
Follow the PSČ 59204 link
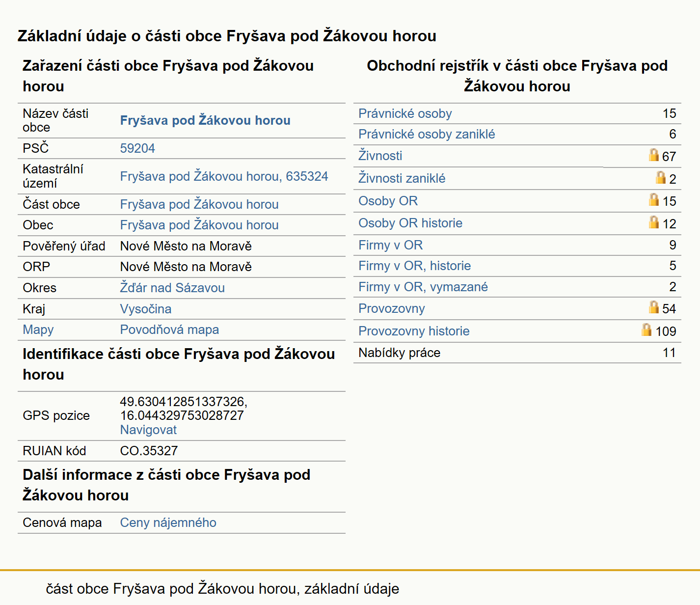[x=137, y=148]
